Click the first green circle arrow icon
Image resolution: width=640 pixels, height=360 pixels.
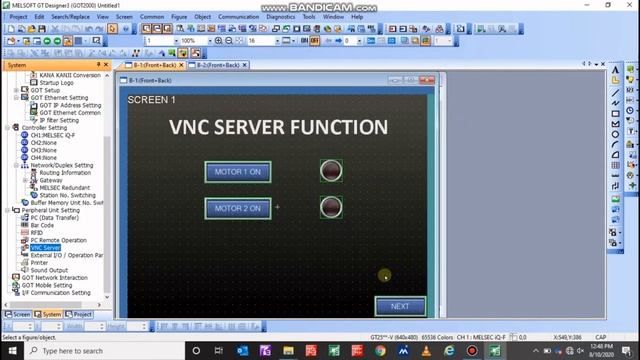coord(47,41)
